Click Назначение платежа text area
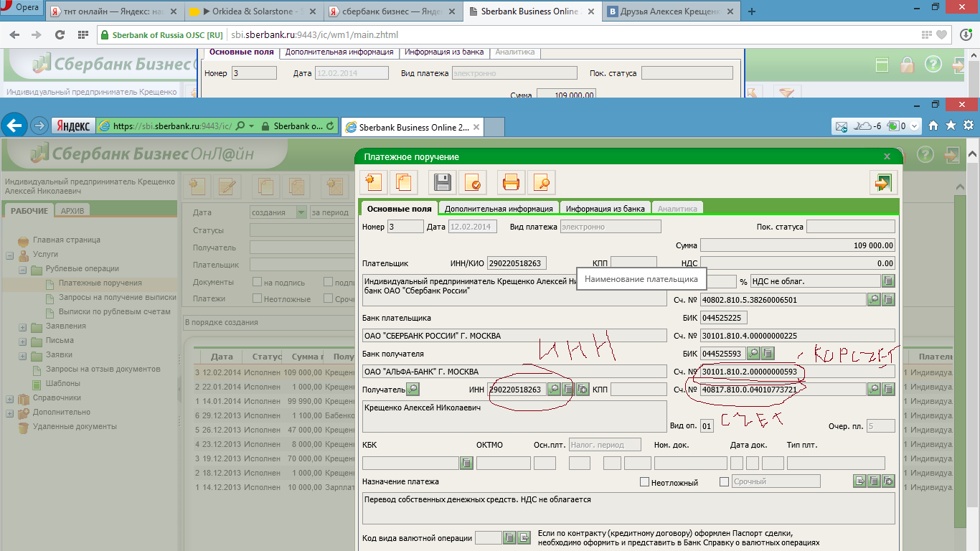This screenshot has width=980, height=551. [628, 508]
